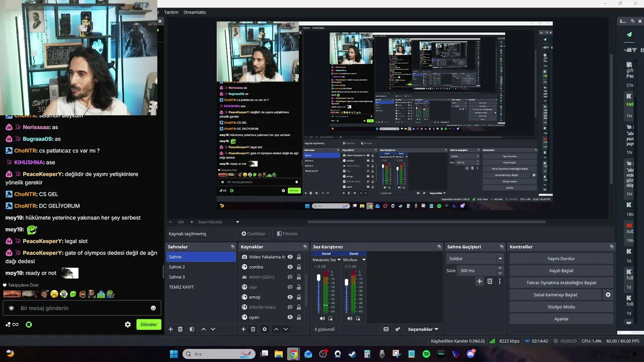
Task: Select the TEMİZ KAYIT scene
Action: click(201, 287)
